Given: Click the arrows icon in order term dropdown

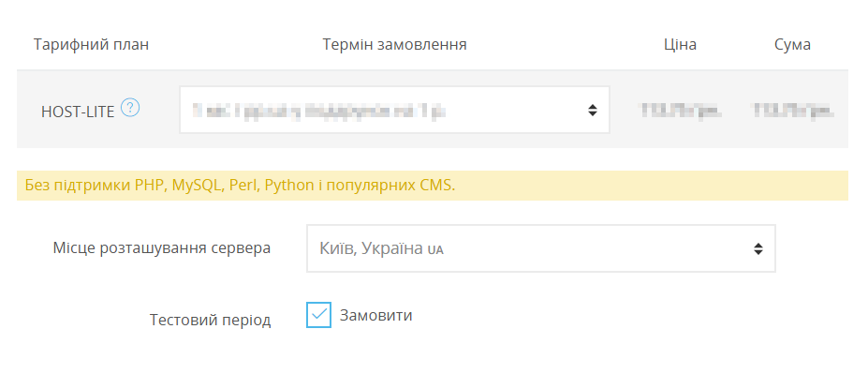Looking at the screenshot, I should tap(593, 111).
